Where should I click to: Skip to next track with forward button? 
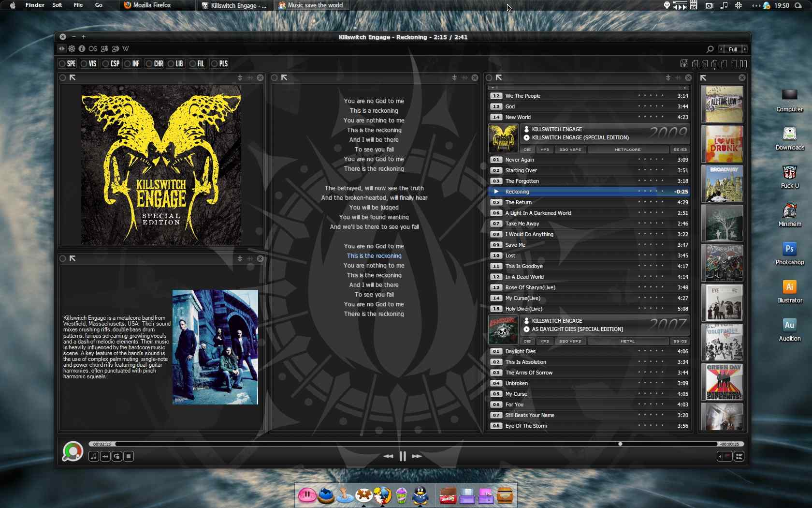coord(417,456)
